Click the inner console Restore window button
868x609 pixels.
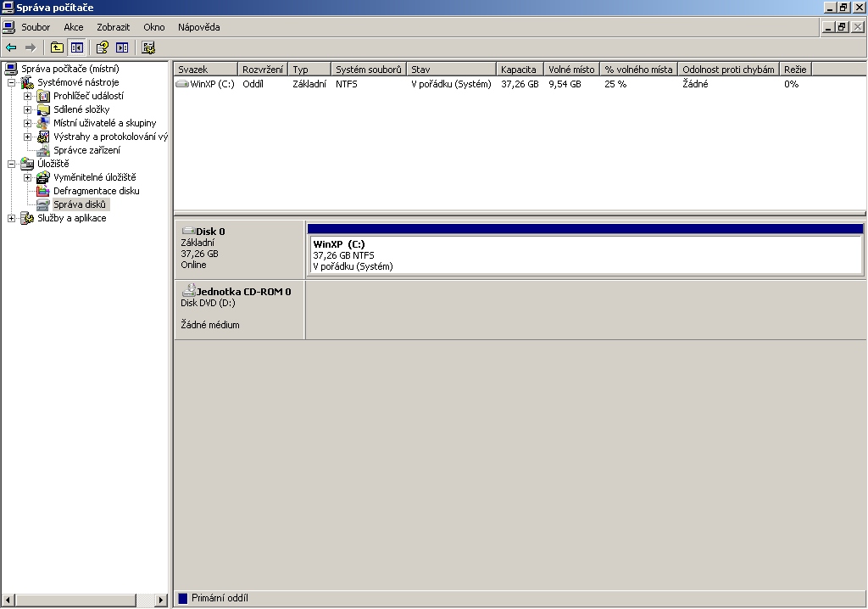tap(842, 27)
